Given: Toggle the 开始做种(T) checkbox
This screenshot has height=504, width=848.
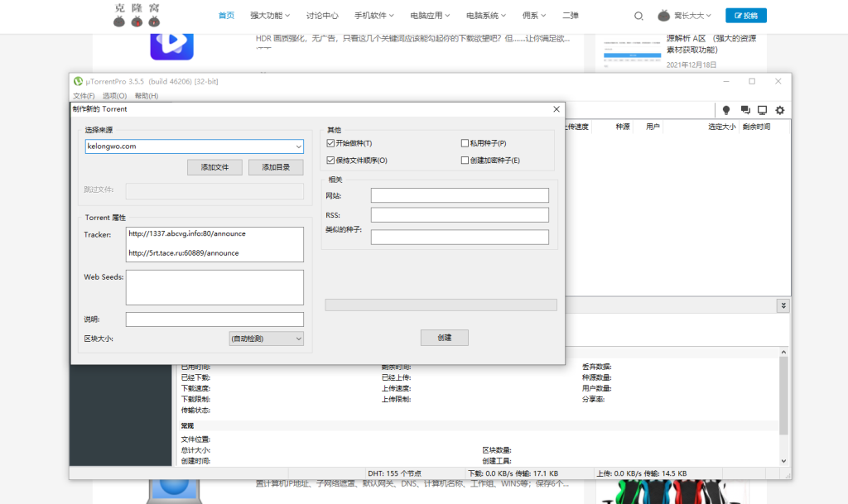Looking at the screenshot, I should click(330, 143).
